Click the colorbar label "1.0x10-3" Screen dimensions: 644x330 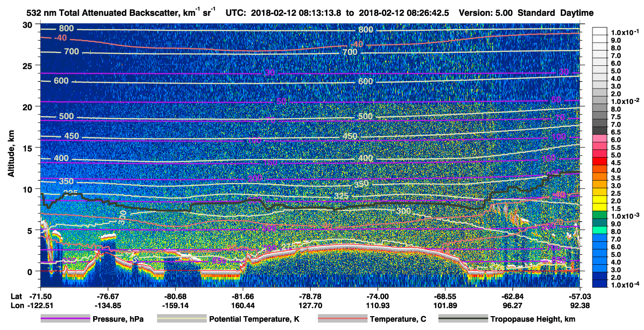(626, 216)
